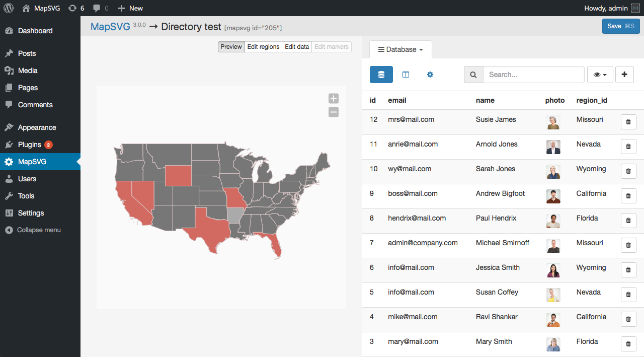This screenshot has width=644, height=357.
Task: Click the plus icon to add record
Action: click(x=624, y=75)
